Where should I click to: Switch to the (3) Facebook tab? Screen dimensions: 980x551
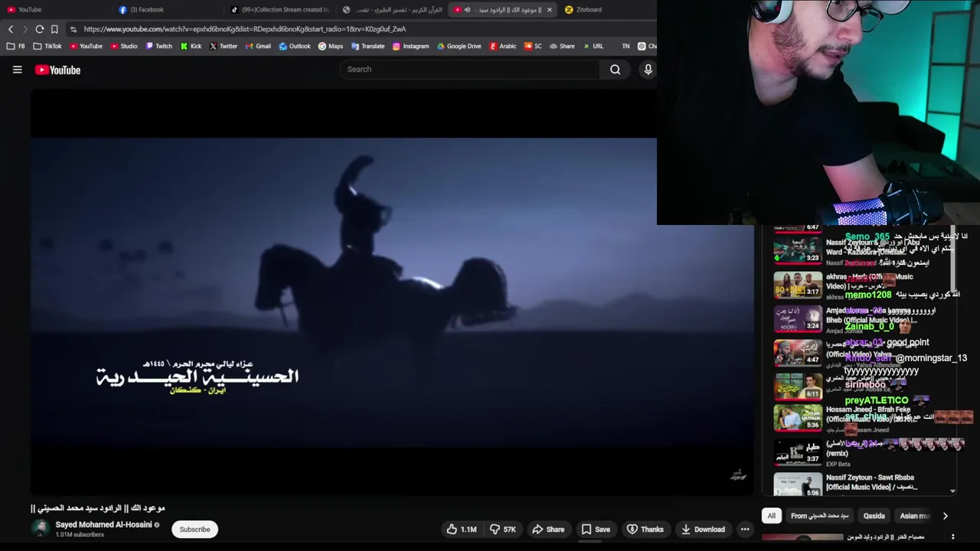[x=168, y=10]
